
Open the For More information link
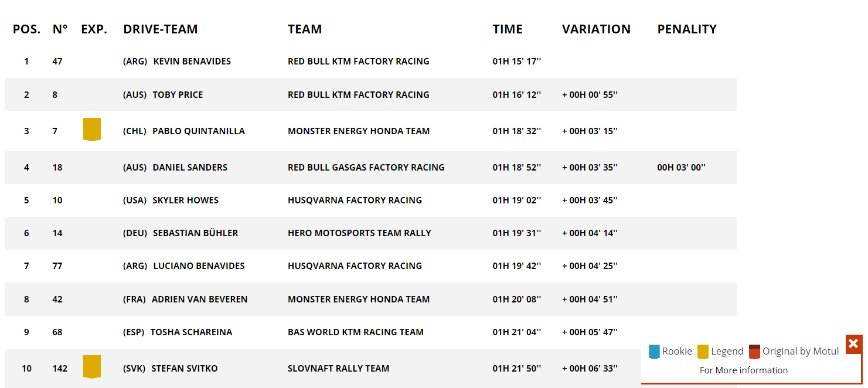point(744,370)
